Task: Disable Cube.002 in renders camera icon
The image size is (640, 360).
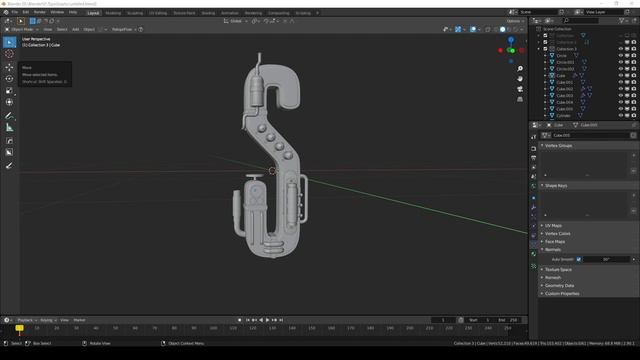Action: point(634,89)
